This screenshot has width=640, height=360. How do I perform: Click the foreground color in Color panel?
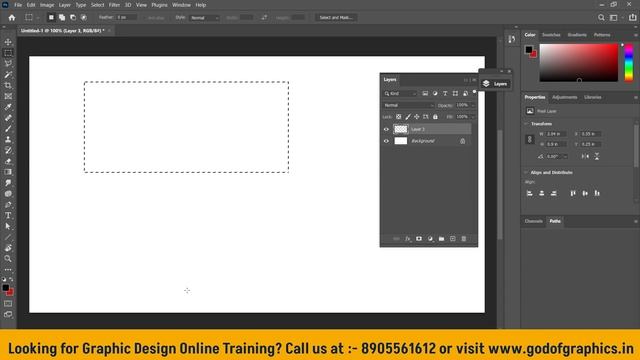tap(529, 49)
